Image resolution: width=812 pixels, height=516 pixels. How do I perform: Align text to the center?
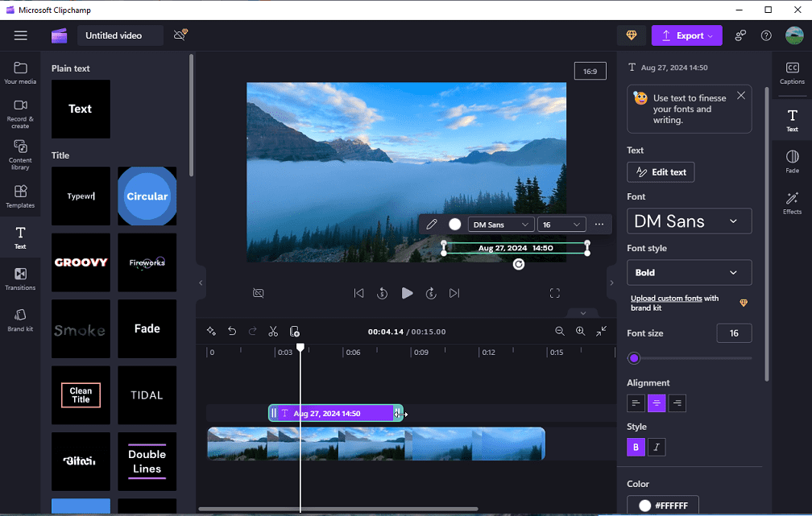[x=657, y=402]
